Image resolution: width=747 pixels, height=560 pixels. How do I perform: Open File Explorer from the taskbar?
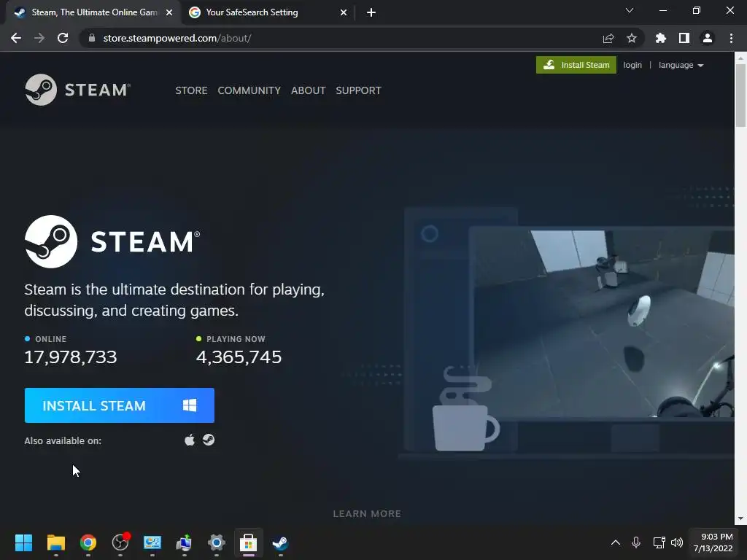[55, 542]
